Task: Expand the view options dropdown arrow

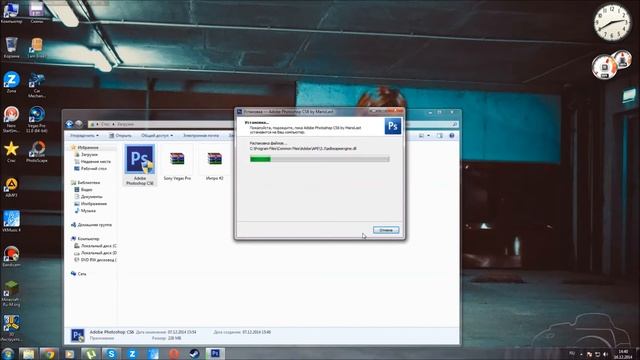Action: click(x=428, y=136)
